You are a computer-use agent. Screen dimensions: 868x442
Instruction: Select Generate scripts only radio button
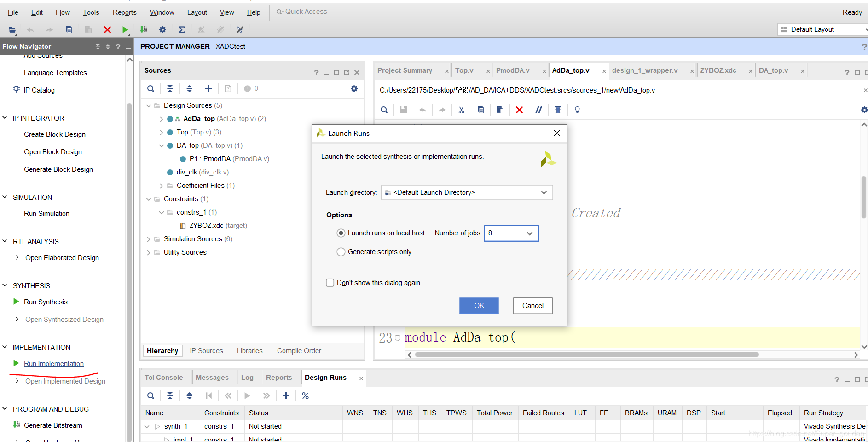click(341, 252)
